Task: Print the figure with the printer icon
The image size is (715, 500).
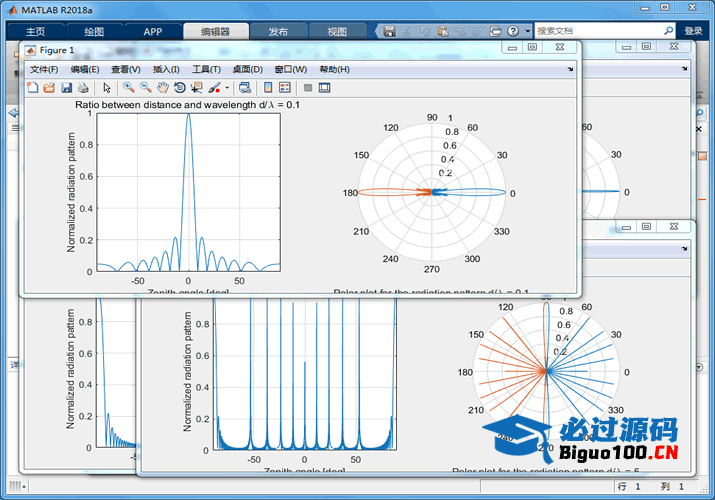Action: pyautogui.click(x=82, y=88)
